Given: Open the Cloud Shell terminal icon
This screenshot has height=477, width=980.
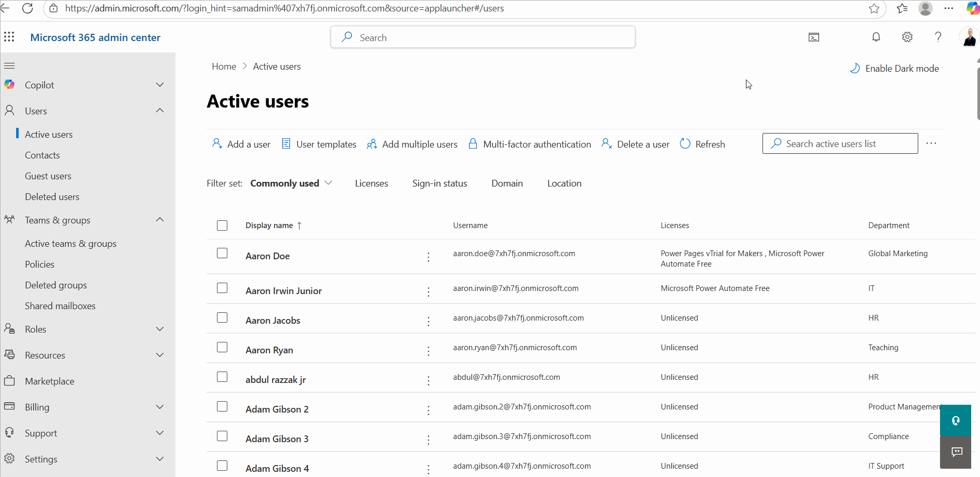Looking at the screenshot, I should point(813,37).
